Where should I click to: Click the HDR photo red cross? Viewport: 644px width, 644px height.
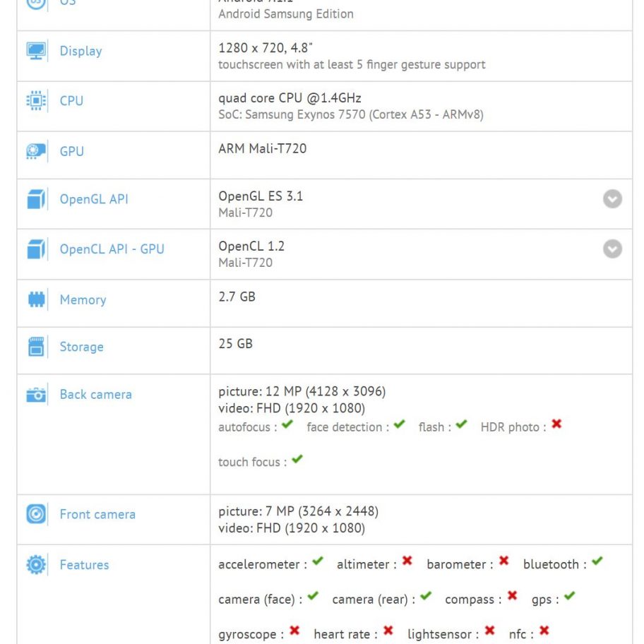tap(556, 424)
